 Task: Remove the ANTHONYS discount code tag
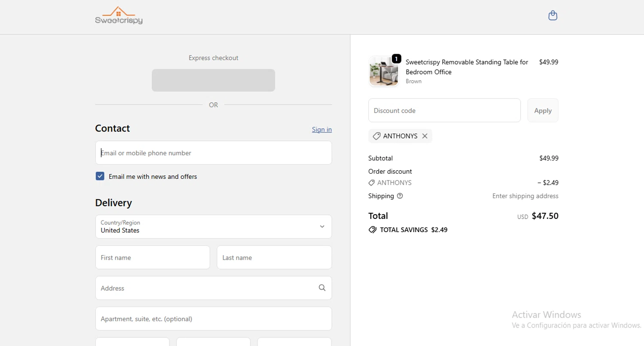425,136
